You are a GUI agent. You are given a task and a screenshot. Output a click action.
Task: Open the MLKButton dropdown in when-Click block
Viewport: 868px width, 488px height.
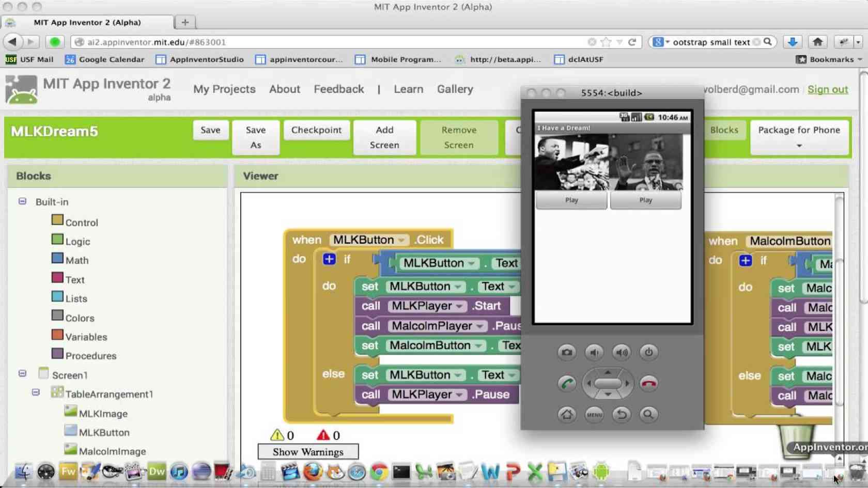pos(401,240)
